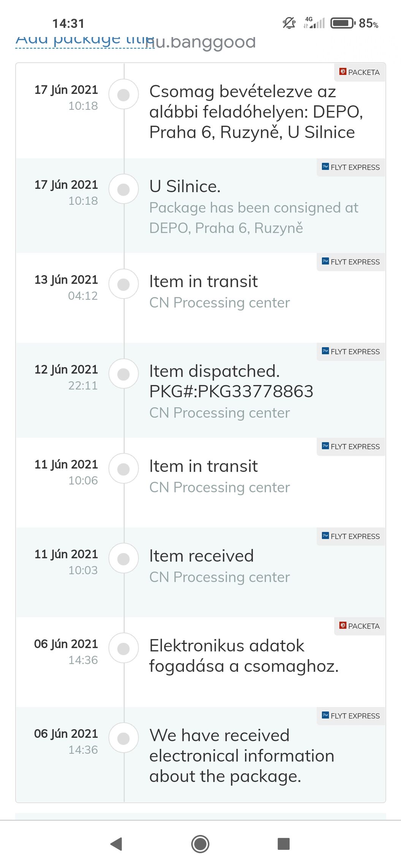Viewport: 401px width, 868px height.
Task: Select timeline marker for 11 Jún 10:03
Action: click(x=124, y=559)
